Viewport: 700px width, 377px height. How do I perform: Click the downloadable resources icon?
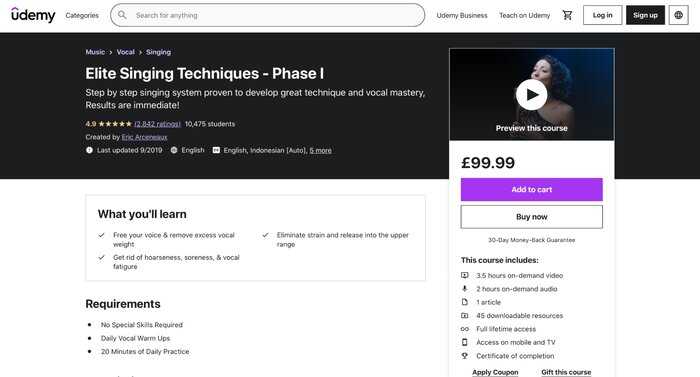465,315
